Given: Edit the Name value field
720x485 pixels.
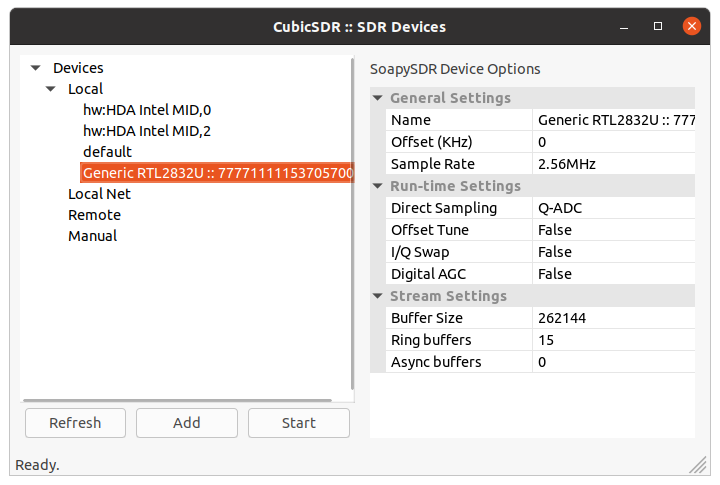Looking at the screenshot, I should 614,120.
